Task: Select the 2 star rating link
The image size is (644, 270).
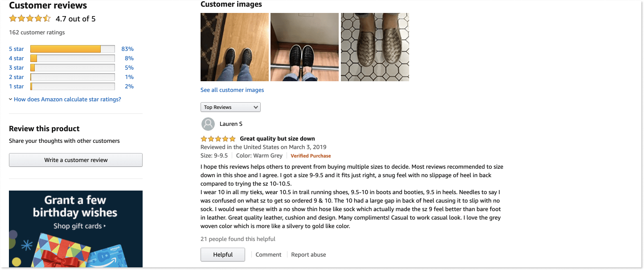Action: click(x=16, y=77)
